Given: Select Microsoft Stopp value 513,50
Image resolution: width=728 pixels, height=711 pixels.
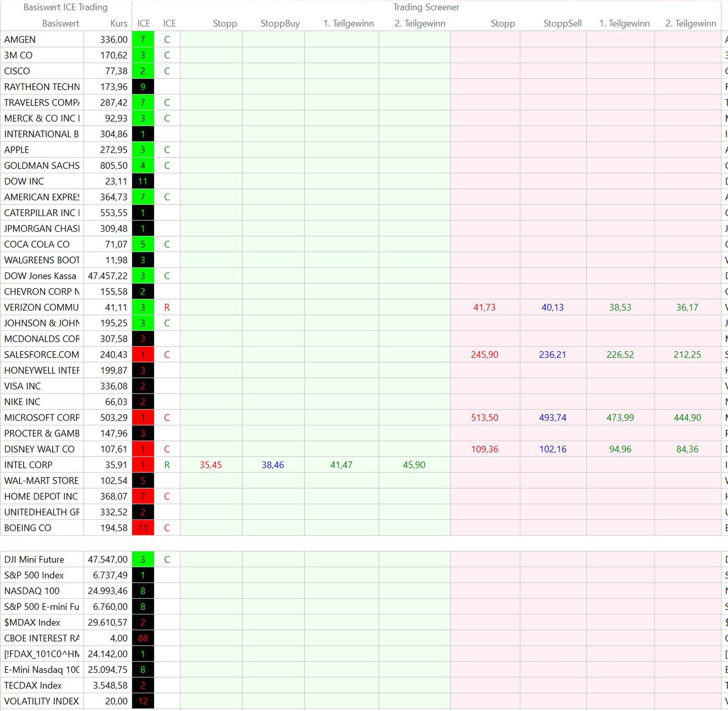Looking at the screenshot, I should [x=484, y=418].
